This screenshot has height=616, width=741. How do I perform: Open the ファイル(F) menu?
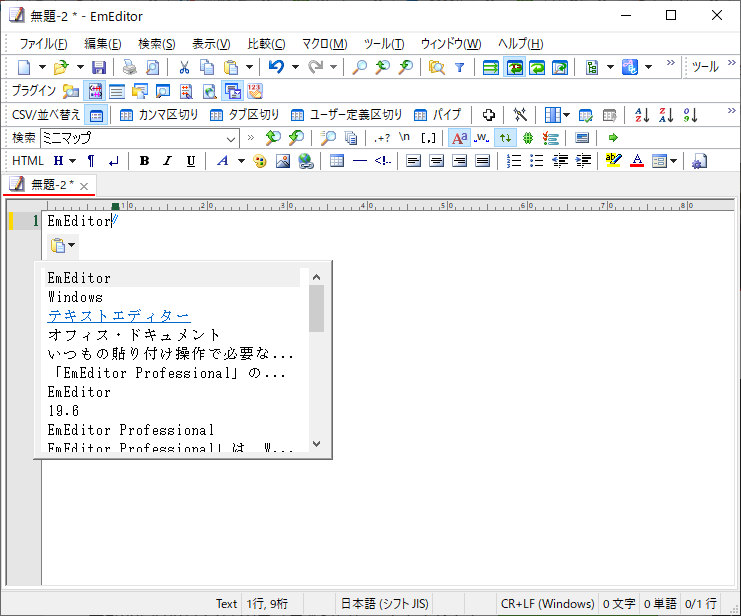pos(43,44)
